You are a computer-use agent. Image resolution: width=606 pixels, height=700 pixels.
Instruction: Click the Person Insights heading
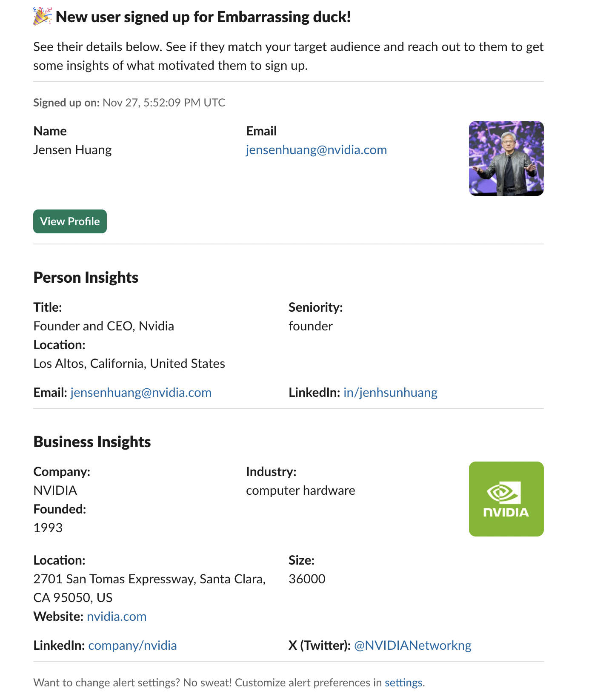[86, 278]
